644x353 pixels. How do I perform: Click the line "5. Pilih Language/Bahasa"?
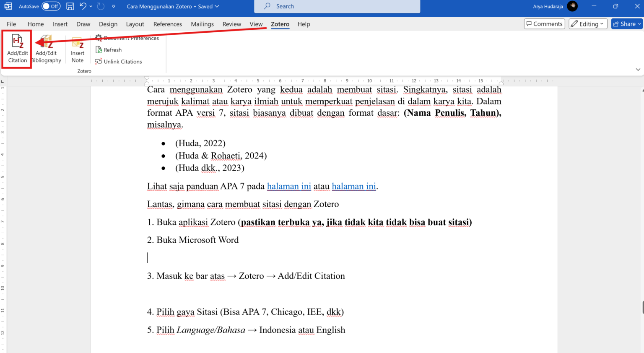click(x=246, y=330)
